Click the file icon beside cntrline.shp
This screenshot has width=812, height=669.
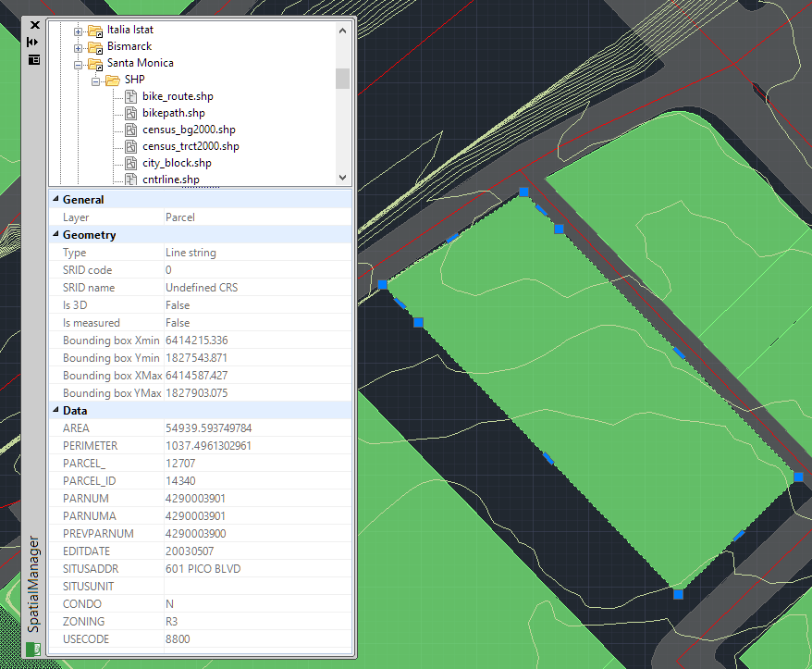(x=129, y=179)
